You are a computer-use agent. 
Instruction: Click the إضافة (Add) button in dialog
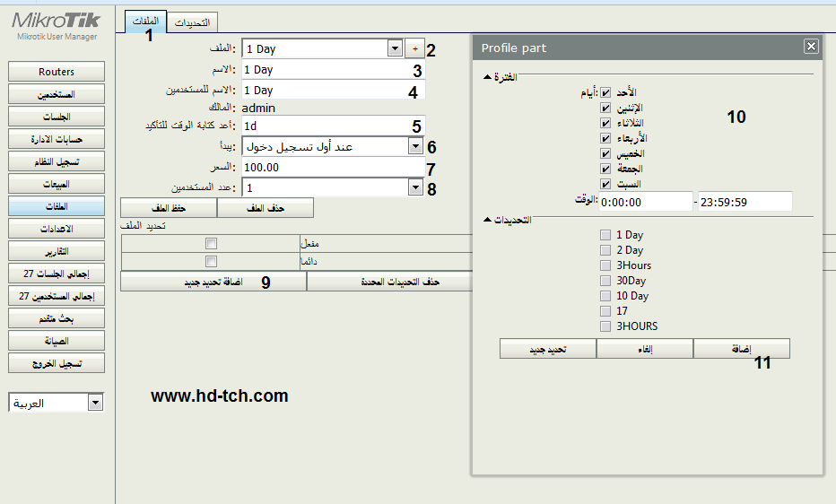coord(742,349)
